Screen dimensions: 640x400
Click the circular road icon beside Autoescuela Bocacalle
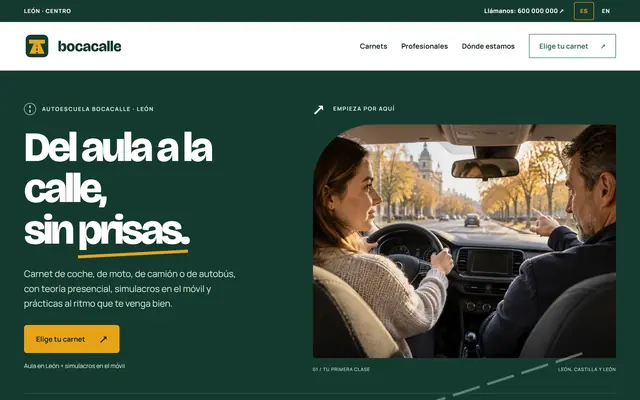[x=30, y=109]
